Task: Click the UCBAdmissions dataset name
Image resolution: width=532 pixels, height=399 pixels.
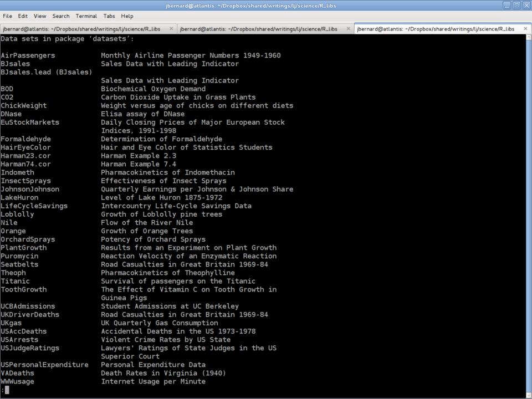Action: pos(28,306)
